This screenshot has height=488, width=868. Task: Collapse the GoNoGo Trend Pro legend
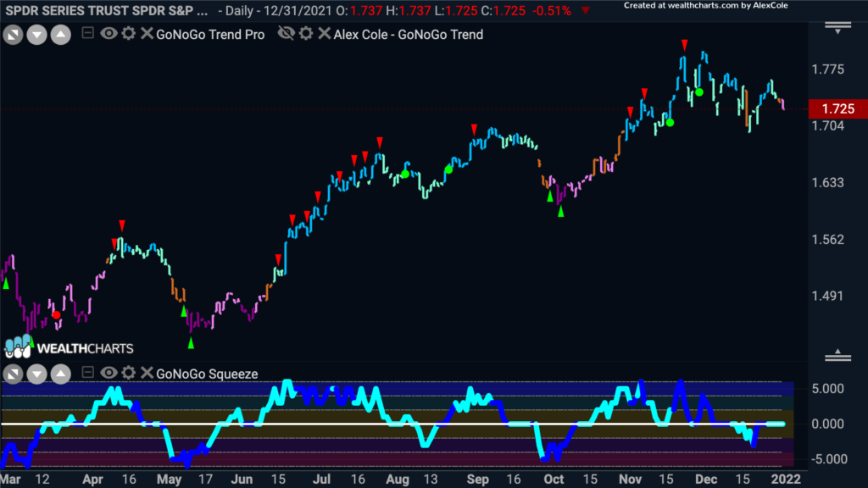click(x=87, y=33)
